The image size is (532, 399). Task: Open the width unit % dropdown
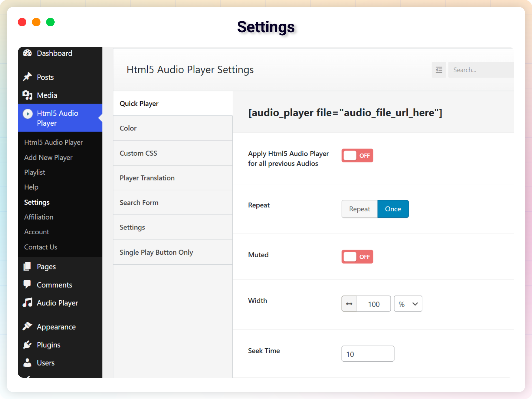tap(408, 304)
